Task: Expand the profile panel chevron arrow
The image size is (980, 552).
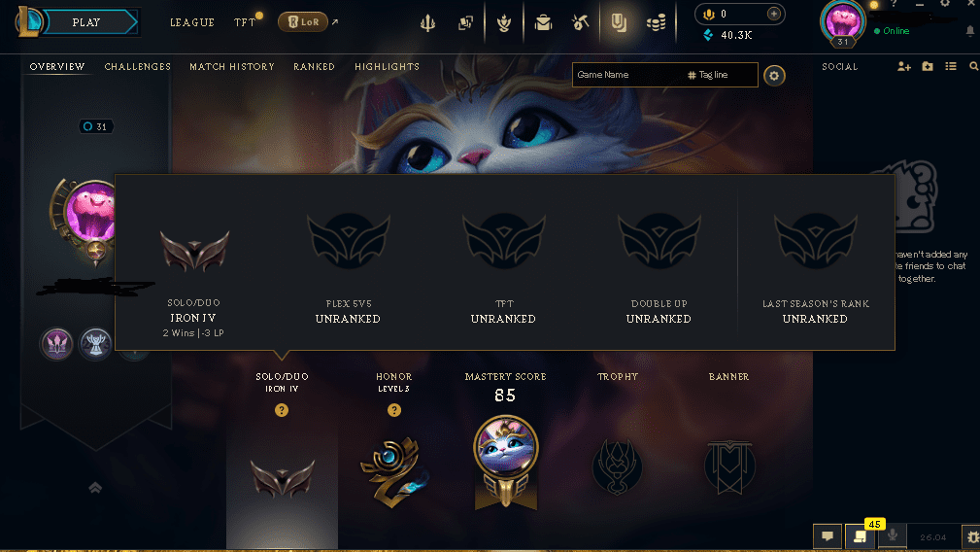Action: [x=95, y=487]
